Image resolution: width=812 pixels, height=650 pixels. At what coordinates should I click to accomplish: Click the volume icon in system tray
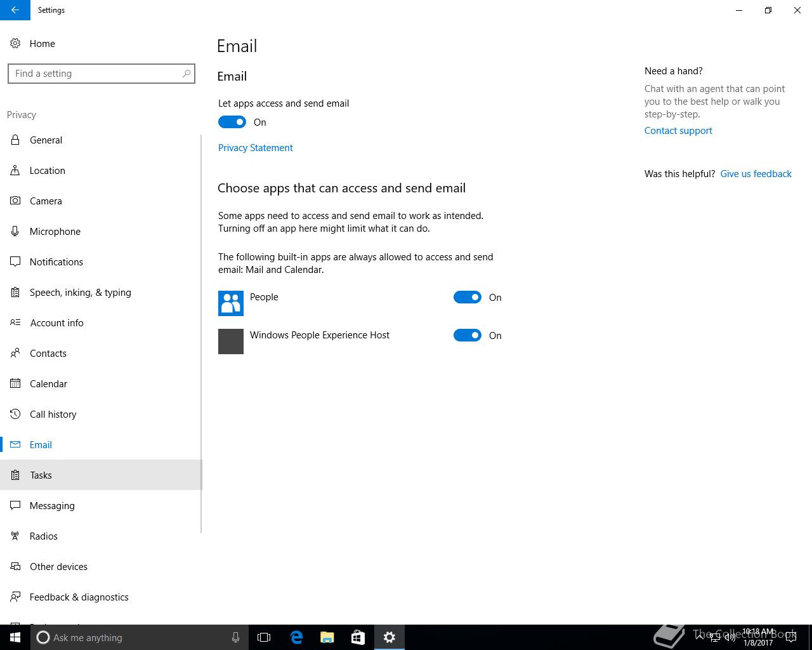pos(730,638)
